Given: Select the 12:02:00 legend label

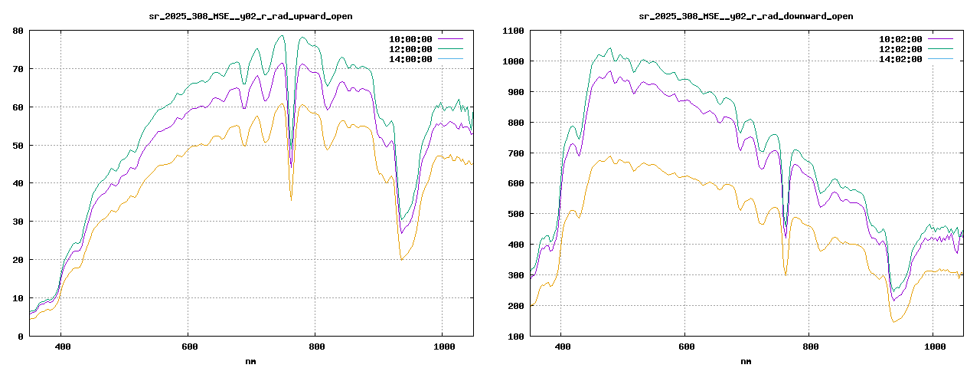Looking at the screenshot, I should pos(900,48).
